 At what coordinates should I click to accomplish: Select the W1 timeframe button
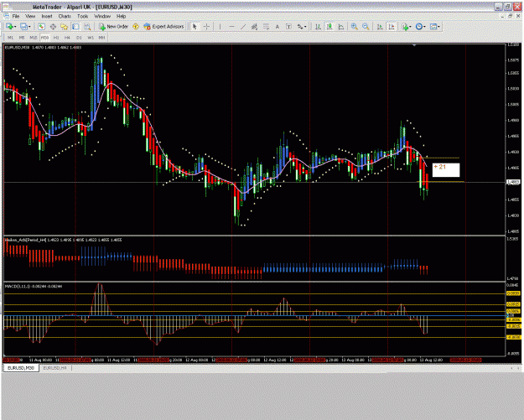91,38
